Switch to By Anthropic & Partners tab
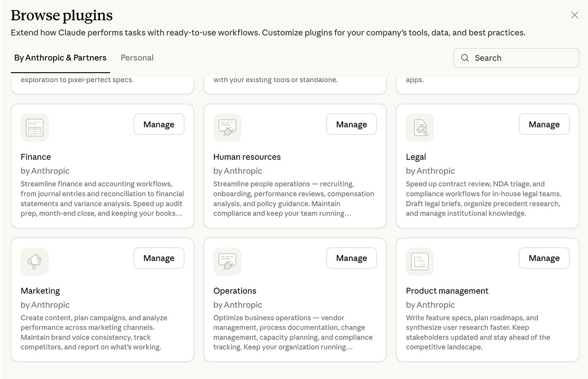The height and width of the screenshot is (379, 588). [60, 58]
